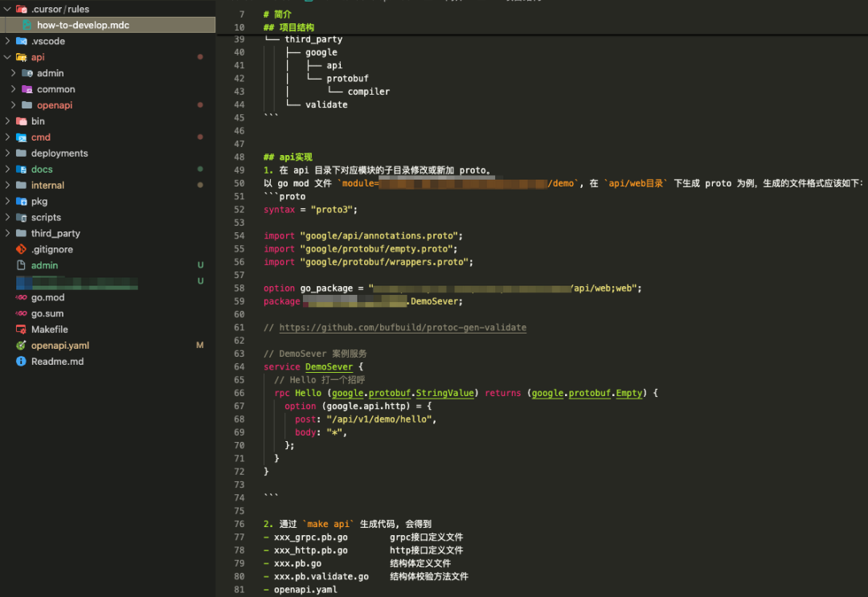Expand the .vscode folder chevron
This screenshot has height=597, width=868.
7,41
